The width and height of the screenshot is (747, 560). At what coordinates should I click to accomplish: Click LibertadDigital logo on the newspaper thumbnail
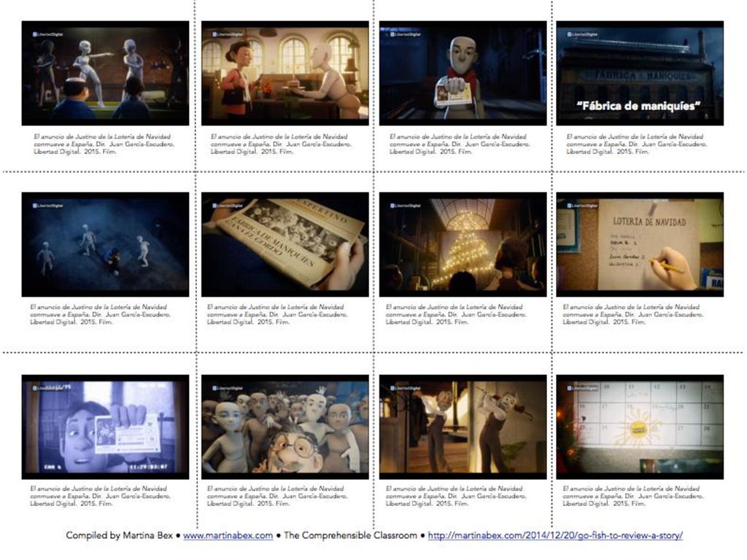tap(228, 206)
